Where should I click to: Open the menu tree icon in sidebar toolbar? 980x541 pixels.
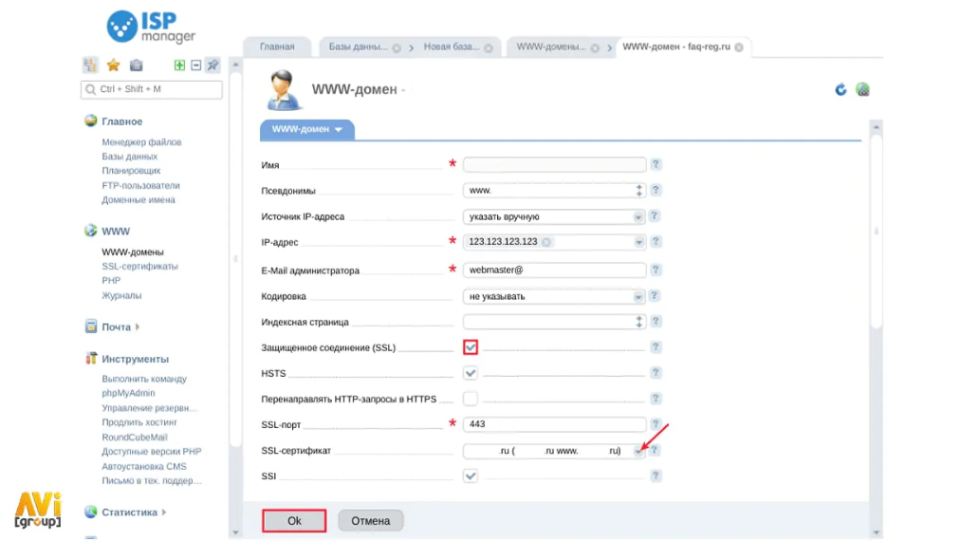tap(91, 65)
